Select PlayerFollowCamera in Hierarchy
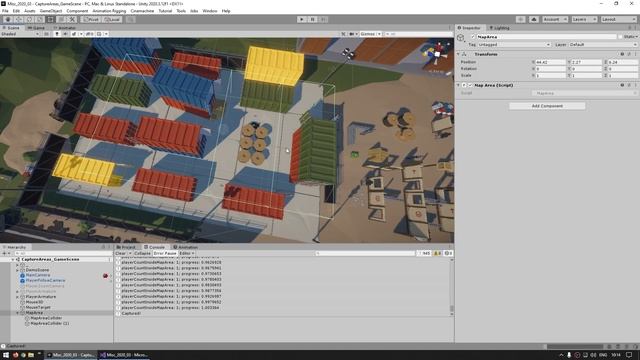This screenshot has height=360, width=640. [x=45, y=280]
